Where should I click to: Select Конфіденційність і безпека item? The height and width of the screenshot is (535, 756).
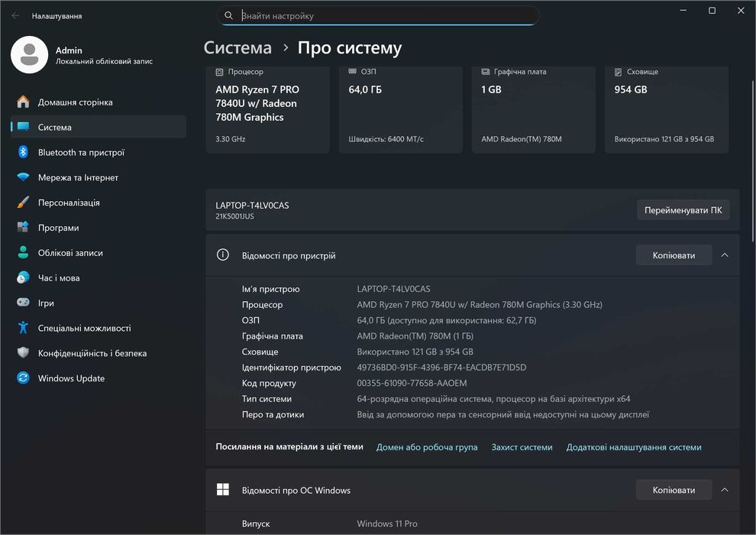pyautogui.click(x=99, y=352)
